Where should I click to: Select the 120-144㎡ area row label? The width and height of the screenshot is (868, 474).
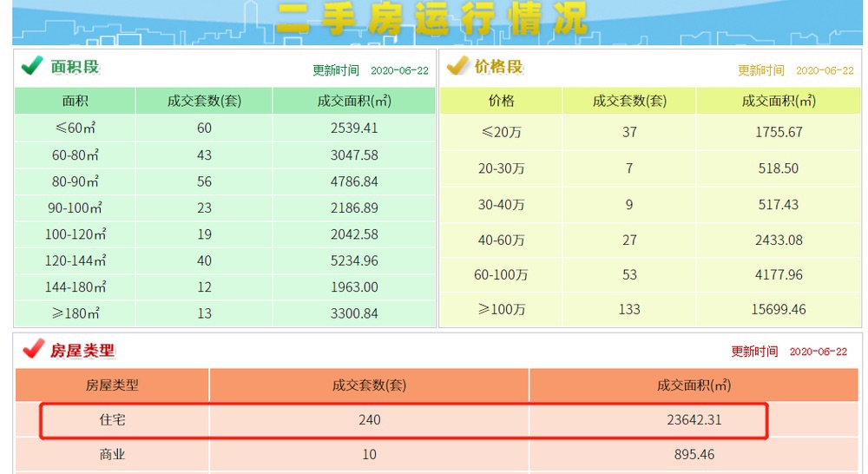point(75,260)
